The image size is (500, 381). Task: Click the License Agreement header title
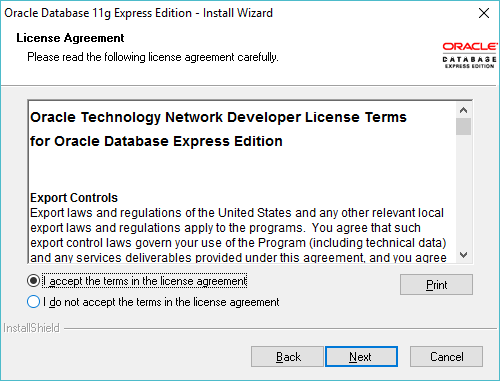tap(70, 38)
